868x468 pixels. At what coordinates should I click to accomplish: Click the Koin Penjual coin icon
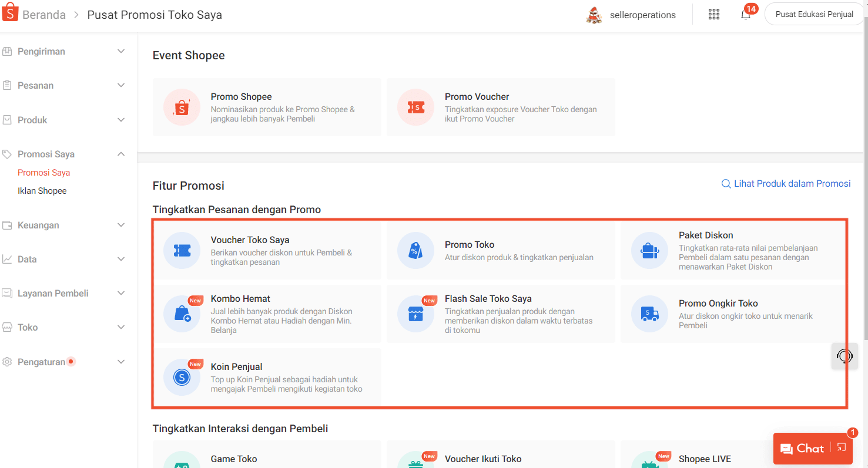tap(182, 378)
